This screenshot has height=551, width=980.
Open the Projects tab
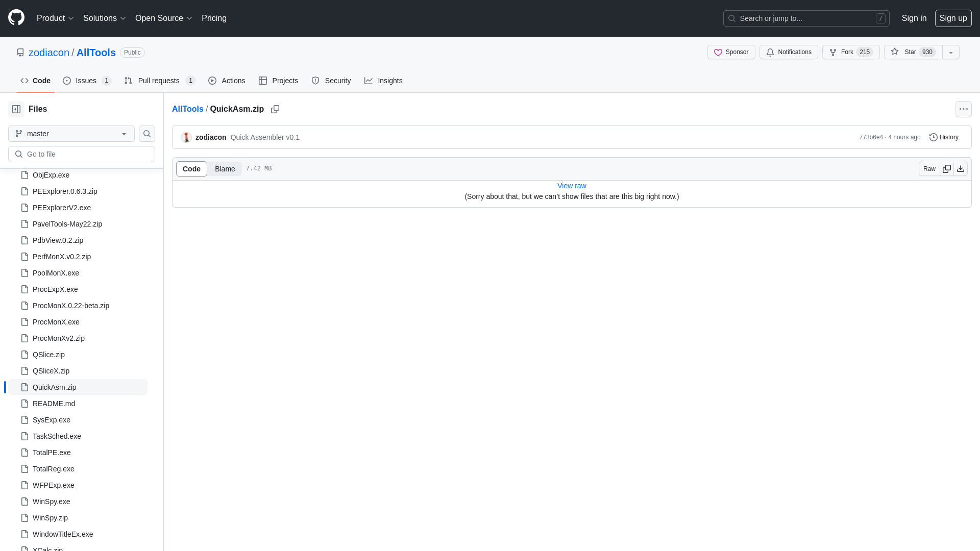tap(278, 81)
